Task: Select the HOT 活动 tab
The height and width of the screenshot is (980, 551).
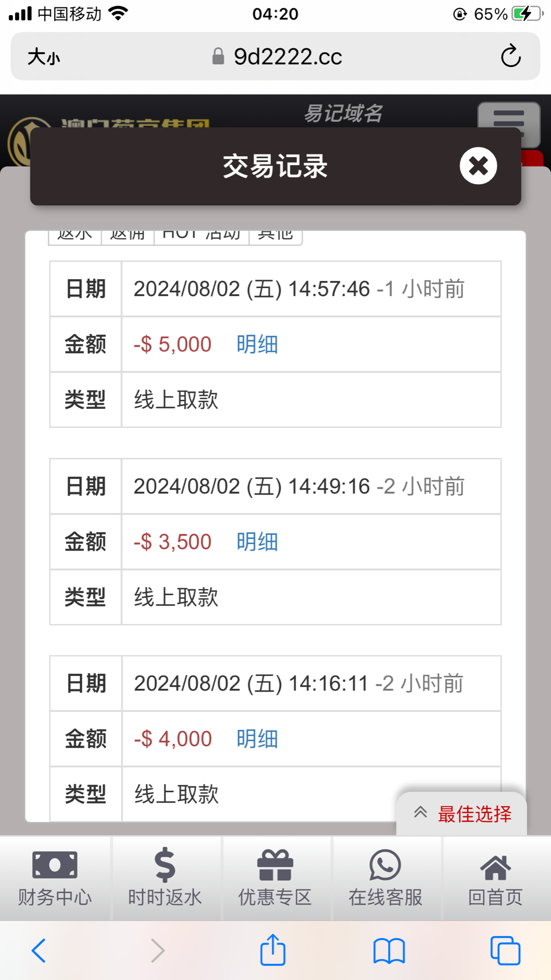Action: pos(202,236)
